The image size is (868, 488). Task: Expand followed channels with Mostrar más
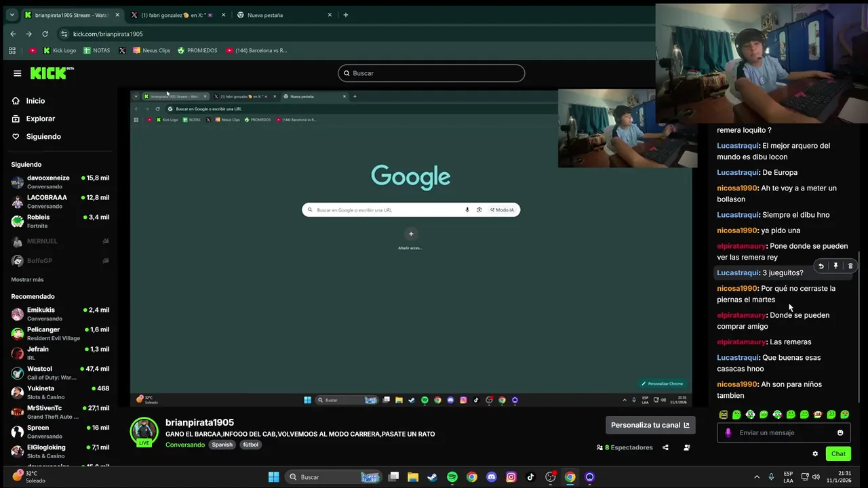[x=27, y=279]
